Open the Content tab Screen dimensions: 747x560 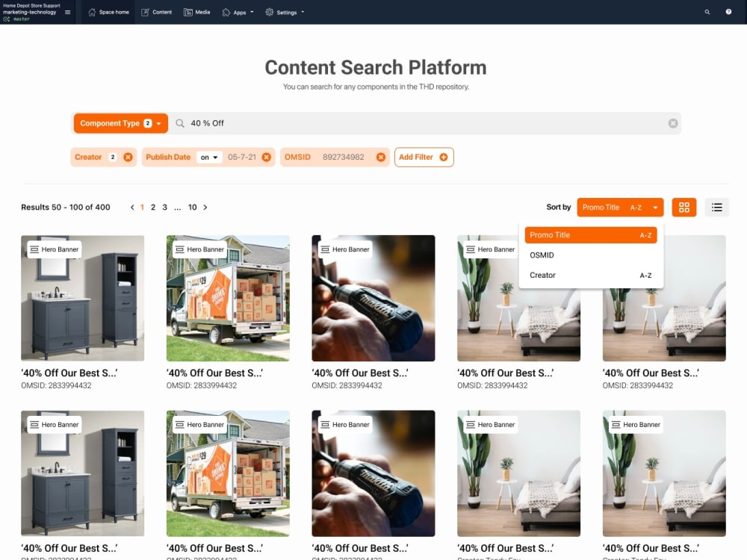[x=156, y=13]
